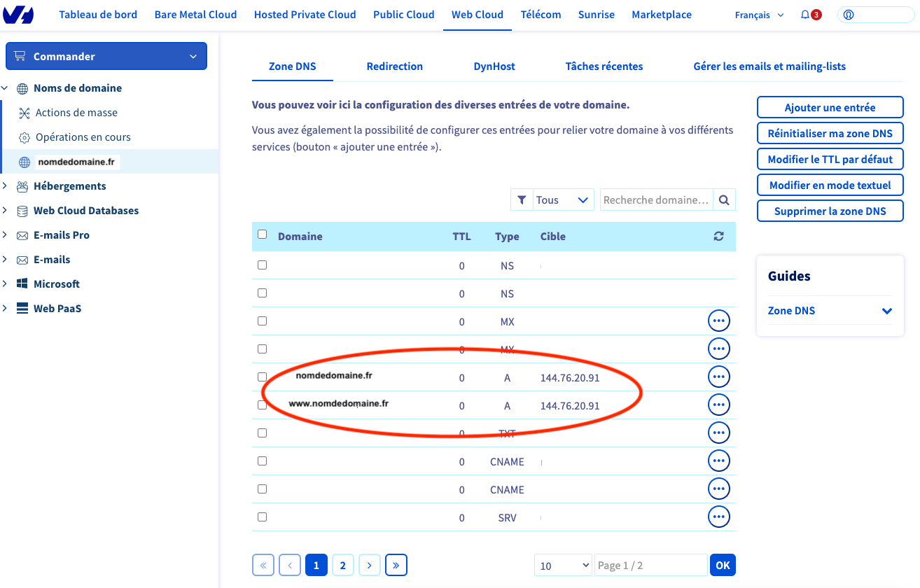Open the notifications bell icon
The width and height of the screenshot is (920, 588).
coord(805,15)
